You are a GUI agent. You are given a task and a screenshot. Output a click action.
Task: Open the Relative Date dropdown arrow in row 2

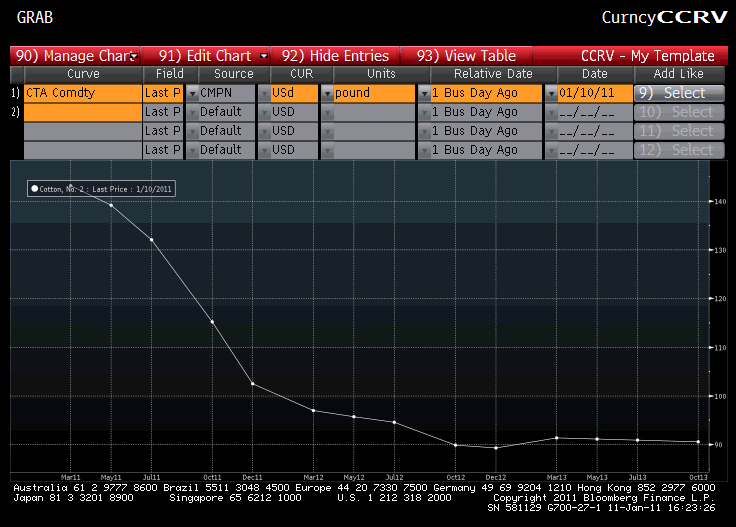(424, 113)
